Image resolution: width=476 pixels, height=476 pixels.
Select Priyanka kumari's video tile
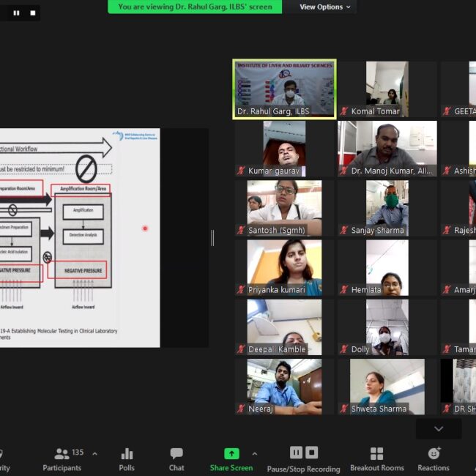pyautogui.click(x=284, y=267)
